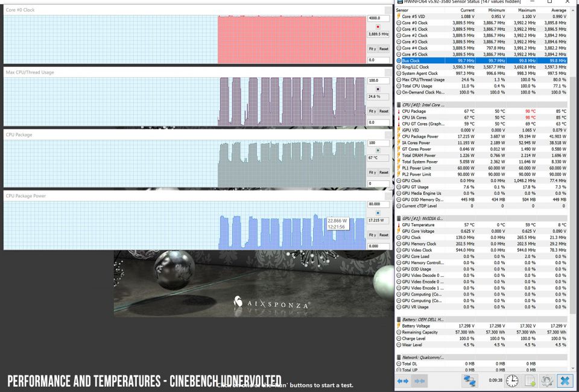The image size is (579, 392).
Task: Click the lightning icon beside Battery Voltage
Action: click(x=399, y=326)
